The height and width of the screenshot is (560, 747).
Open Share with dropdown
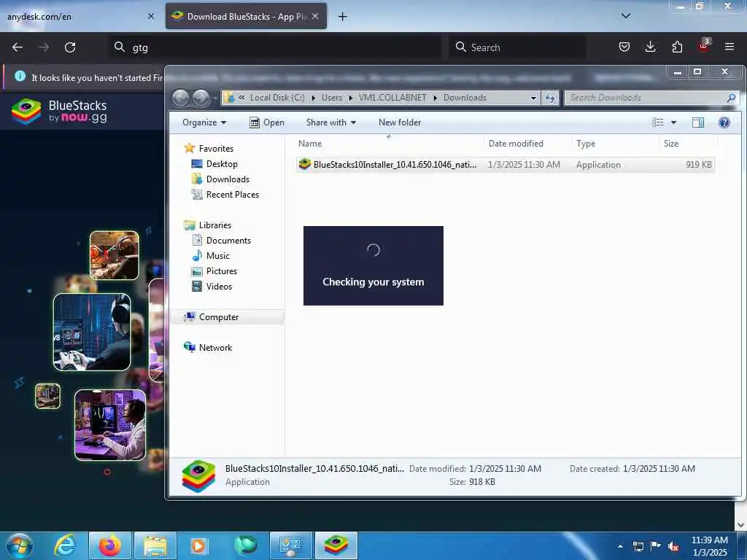330,122
